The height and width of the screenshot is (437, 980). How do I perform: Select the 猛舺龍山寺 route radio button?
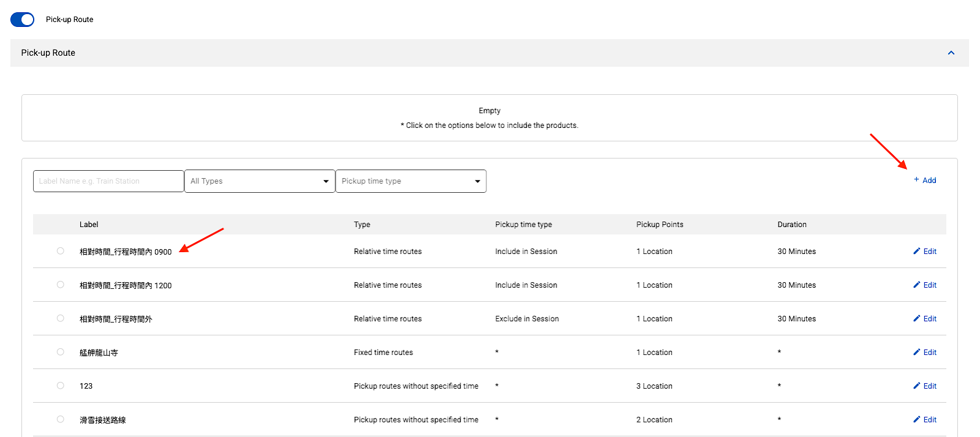tap(60, 352)
